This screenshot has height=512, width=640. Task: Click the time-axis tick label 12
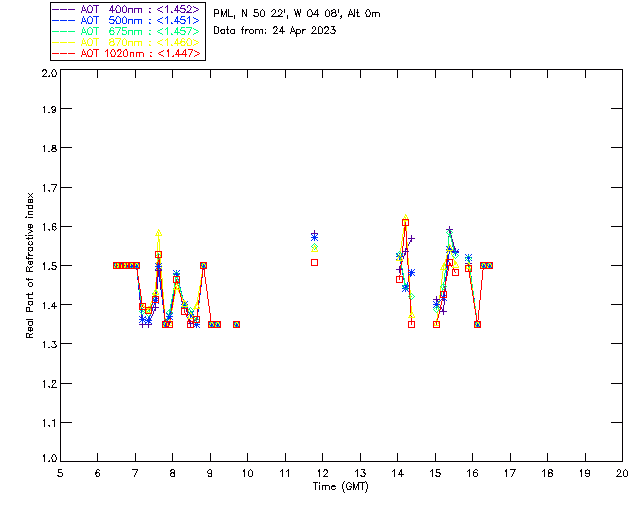(x=322, y=473)
